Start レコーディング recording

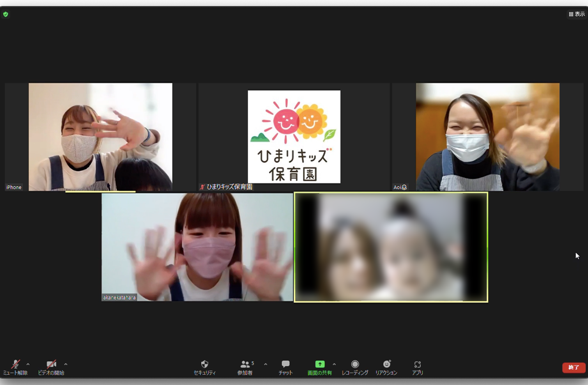coord(355,367)
